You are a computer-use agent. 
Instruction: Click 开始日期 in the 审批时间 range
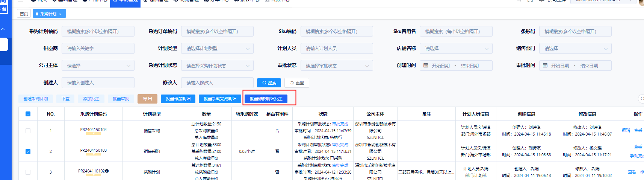[x=560, y=66]
